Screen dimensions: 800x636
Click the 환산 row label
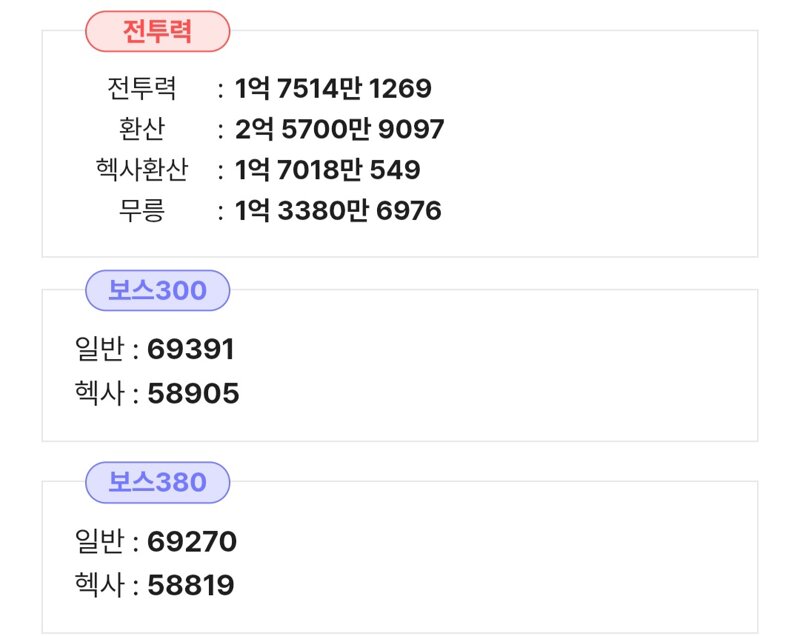click(x=142, y=129)
